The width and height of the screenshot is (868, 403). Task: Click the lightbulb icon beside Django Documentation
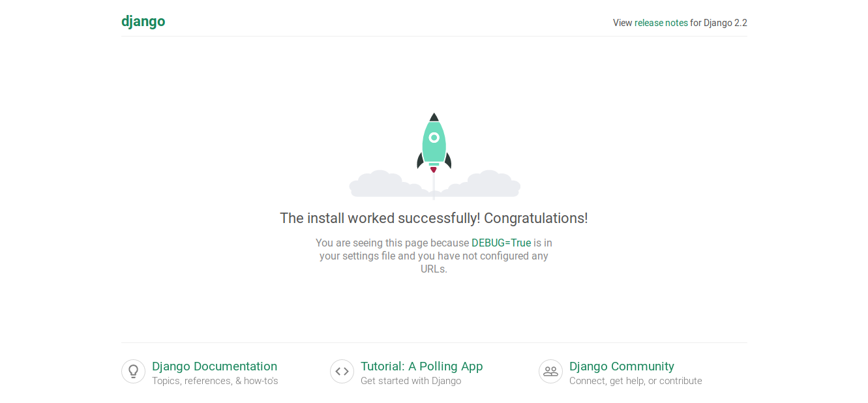click(x=133, y=371)
